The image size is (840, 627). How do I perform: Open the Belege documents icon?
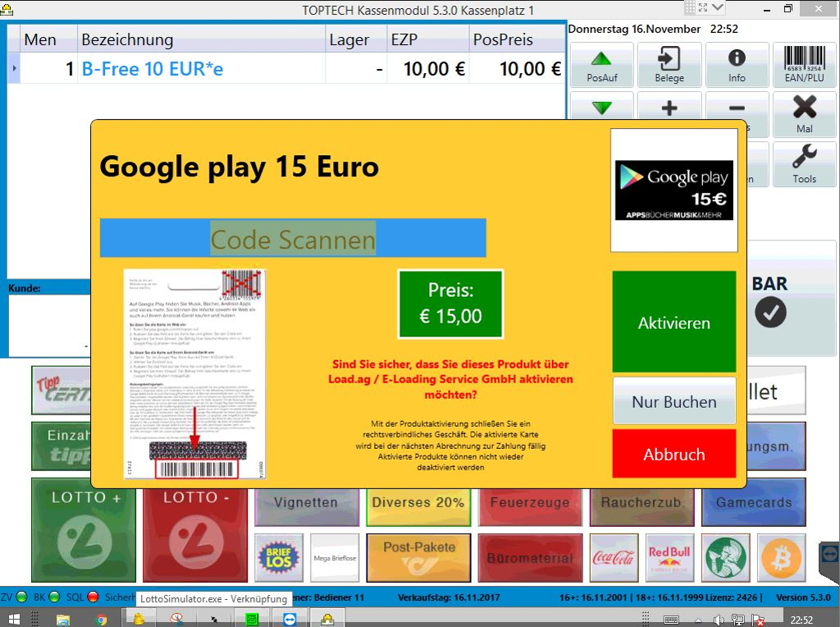(x=669, y=66)
